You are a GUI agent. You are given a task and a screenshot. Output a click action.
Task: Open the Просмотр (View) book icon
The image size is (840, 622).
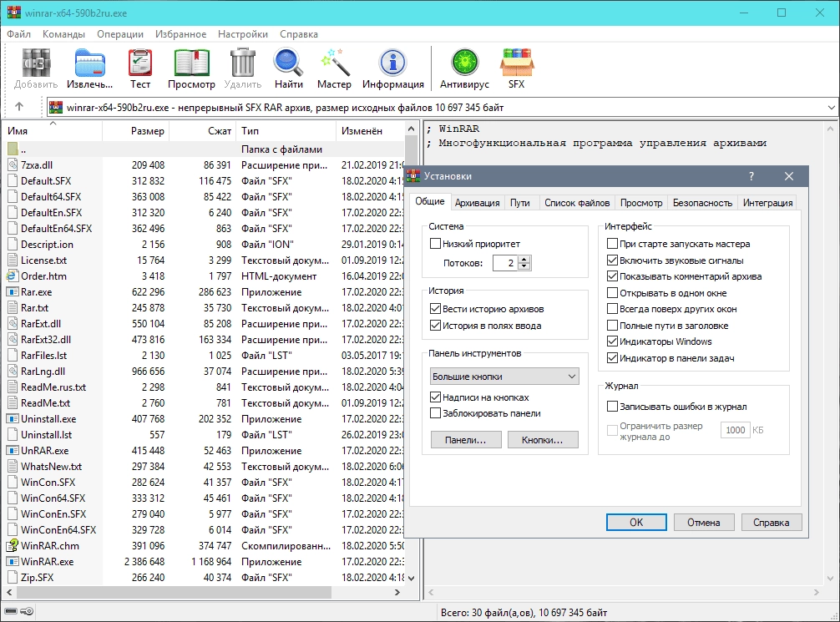tap(191, 63)
